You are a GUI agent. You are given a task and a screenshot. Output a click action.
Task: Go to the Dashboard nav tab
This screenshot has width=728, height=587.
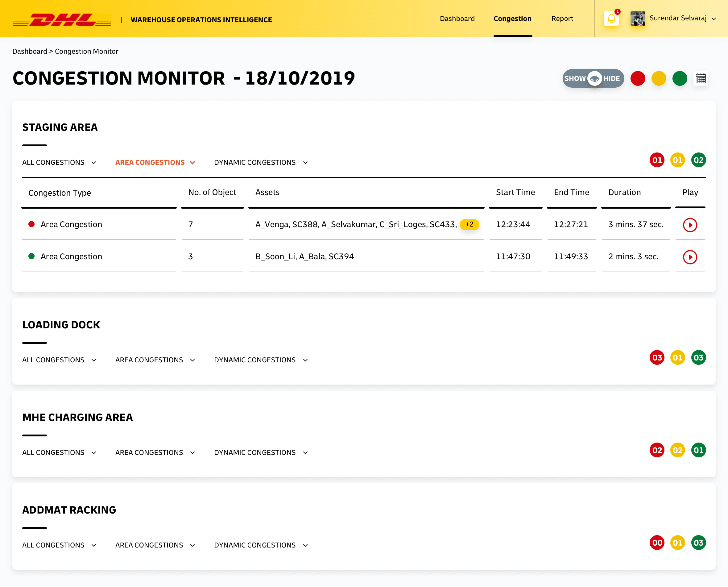tap(457, 19)
